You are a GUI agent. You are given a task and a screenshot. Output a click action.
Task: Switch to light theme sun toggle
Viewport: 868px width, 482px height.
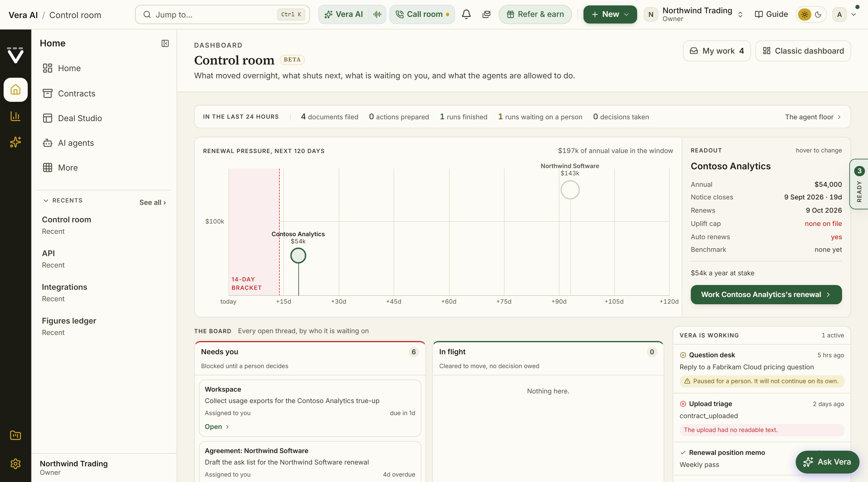pos(805,14)
